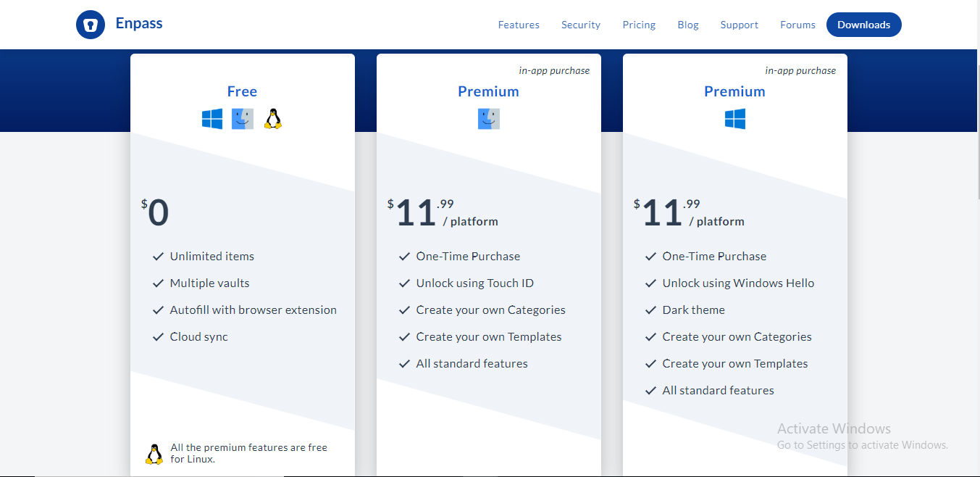The width and height of the screenshot is (980, 477).
Task: Click the Enpass brand name
Action: point(139,23)
